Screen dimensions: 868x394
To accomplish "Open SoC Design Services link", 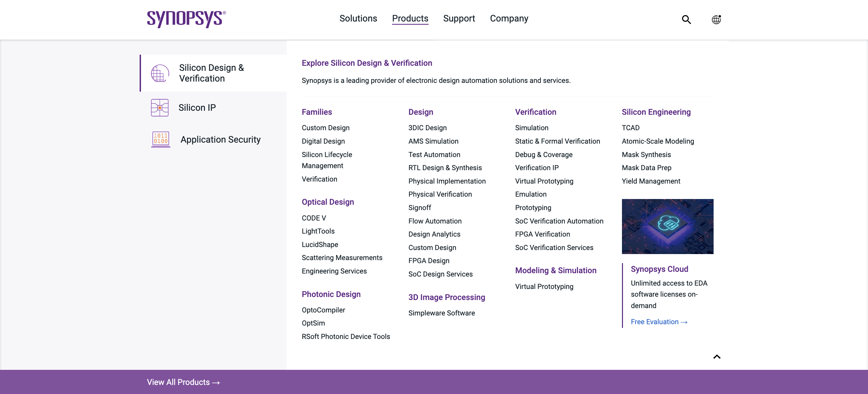I will click(x=440, y=274).
